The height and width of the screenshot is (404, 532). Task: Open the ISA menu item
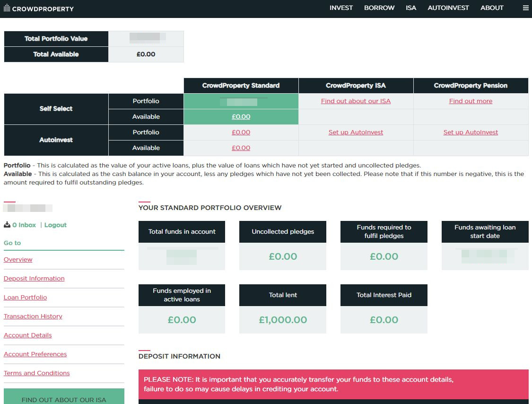(x=411, y=8)
